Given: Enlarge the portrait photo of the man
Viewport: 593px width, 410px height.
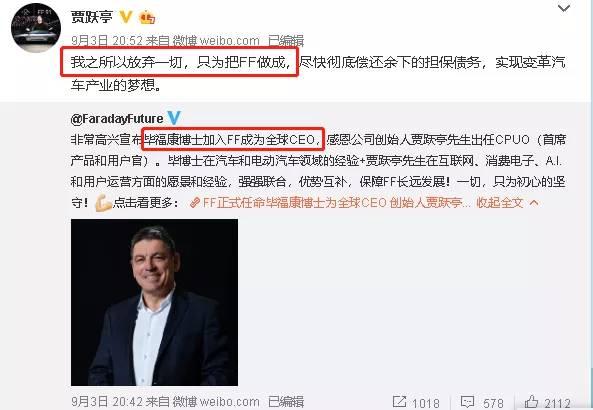Looking at the screenshot, I should (154, 303).
